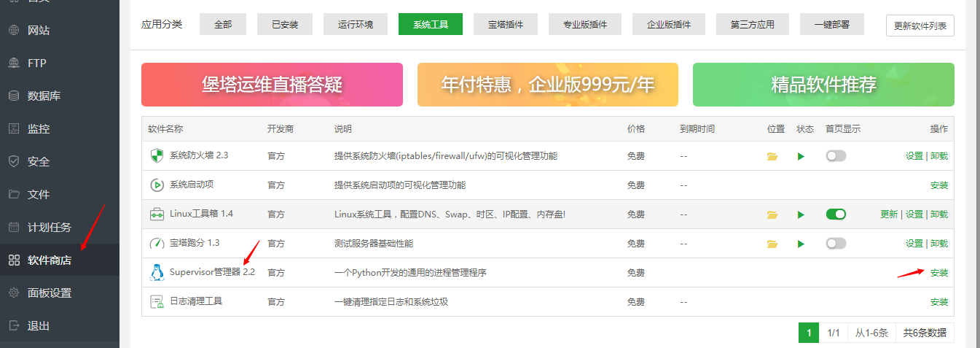Image resolution: width=980 pixels, height=348 pixels.
Task: Select the 系统工具 category tab
Action: [x=431, y=24]
